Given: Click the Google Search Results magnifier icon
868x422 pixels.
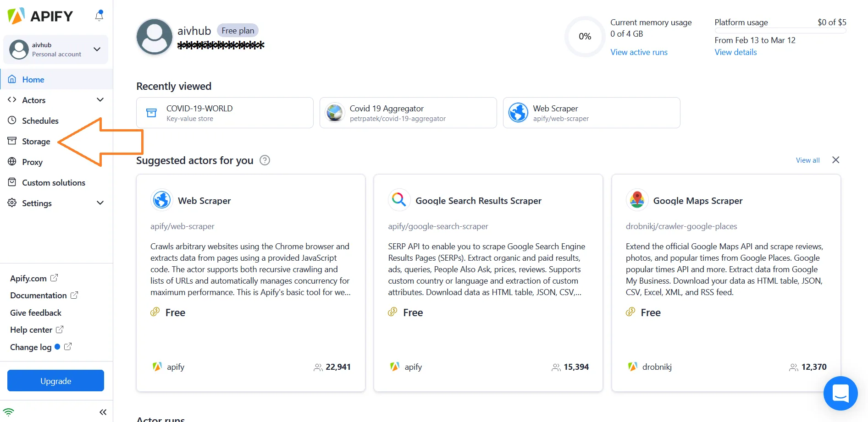Looking at the screenshot, I should pyautogui.click(x=399, y=200).
